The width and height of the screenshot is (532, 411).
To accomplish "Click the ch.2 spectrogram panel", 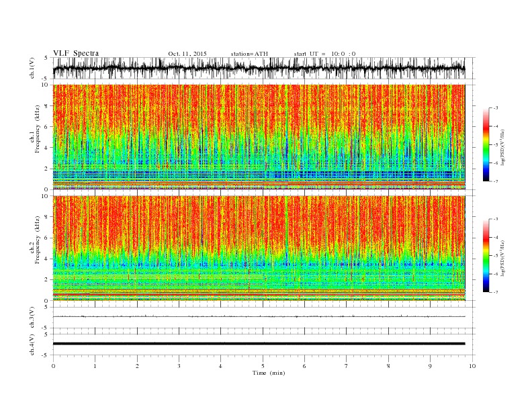I will tap(259, 248).
